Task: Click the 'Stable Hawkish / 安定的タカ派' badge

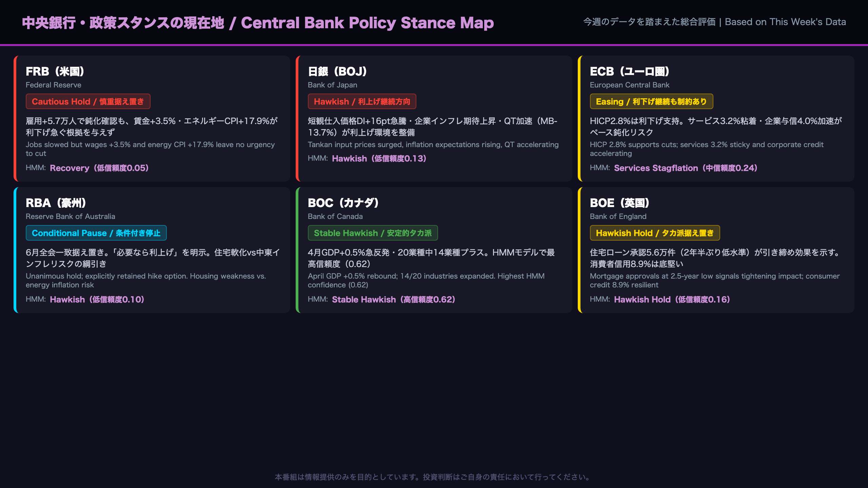Action: [373, 233]
